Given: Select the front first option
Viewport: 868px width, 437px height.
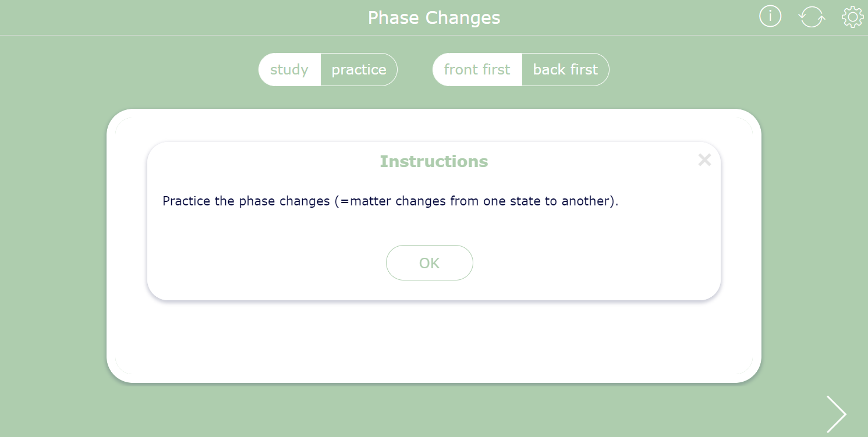Looking at the screenshot, I should (477, 70).
